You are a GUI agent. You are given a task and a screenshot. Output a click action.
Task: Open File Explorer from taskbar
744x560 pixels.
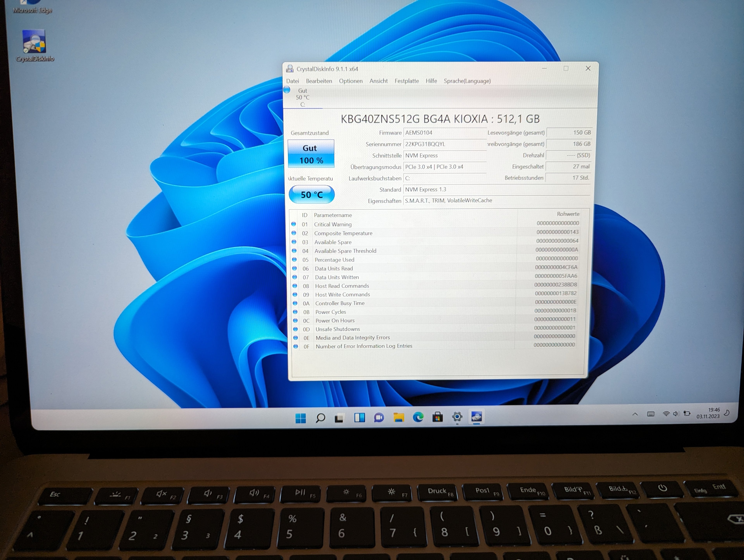click(399, 417)
